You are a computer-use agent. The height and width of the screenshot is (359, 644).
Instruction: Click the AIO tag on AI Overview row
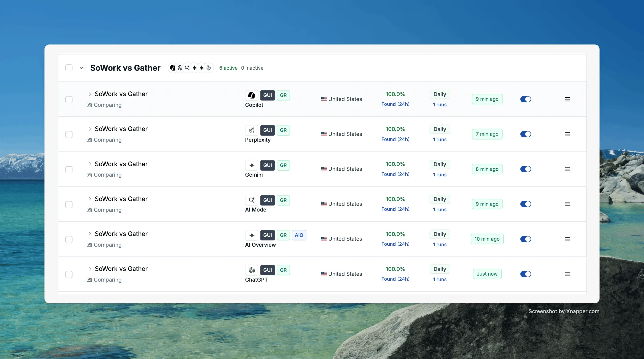pos(299,235)
